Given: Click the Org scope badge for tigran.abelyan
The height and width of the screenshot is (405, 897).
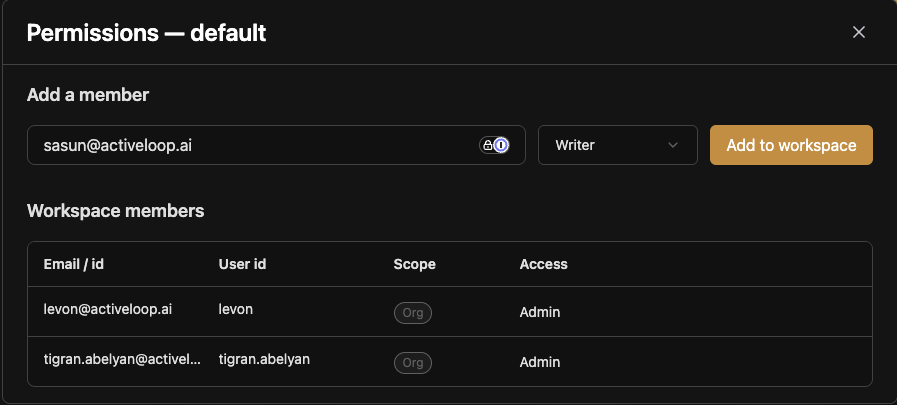Looking at the screenshot, I should [x=412, y=363].
